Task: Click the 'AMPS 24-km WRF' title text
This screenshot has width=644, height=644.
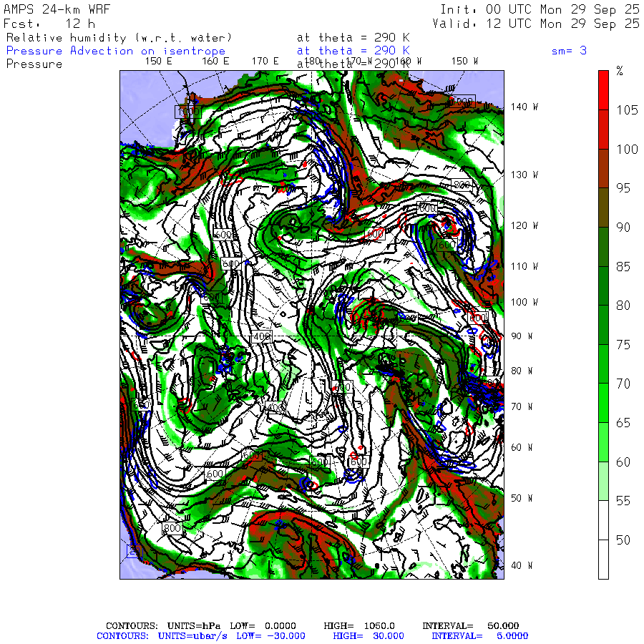Action: 57,9
